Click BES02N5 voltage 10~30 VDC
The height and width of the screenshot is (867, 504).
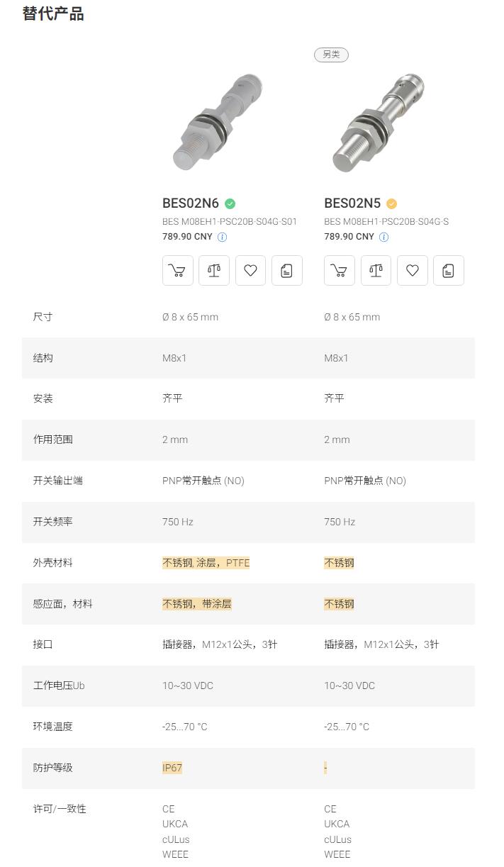pyautogui.click(x=349, y=686)
